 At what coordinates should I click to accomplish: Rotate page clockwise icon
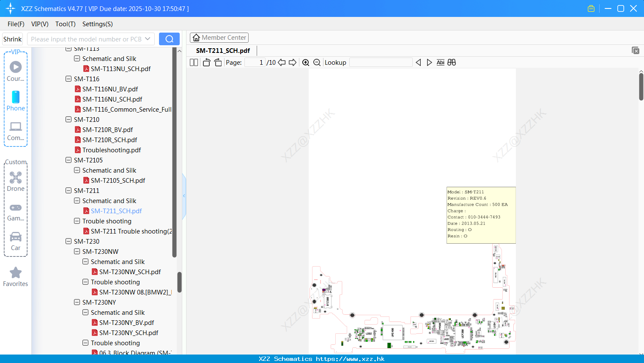tap(218, 62)
